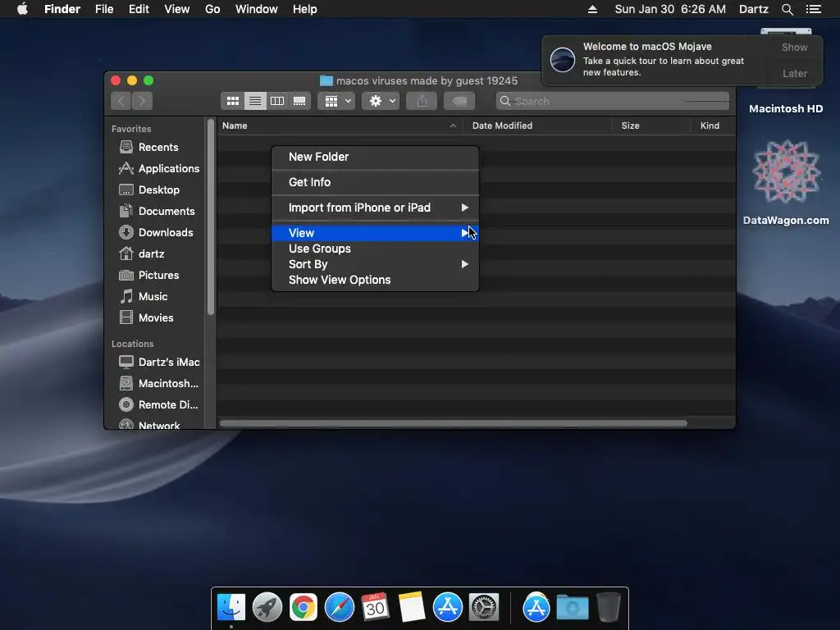Viewport: 840px width, 630px height.
Task: Open Import from iPhone or iPad submenu
Action: 375,208
